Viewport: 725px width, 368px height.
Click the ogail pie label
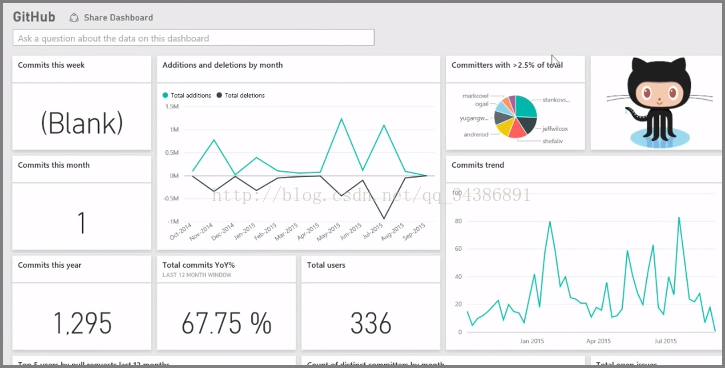point(482,104)
